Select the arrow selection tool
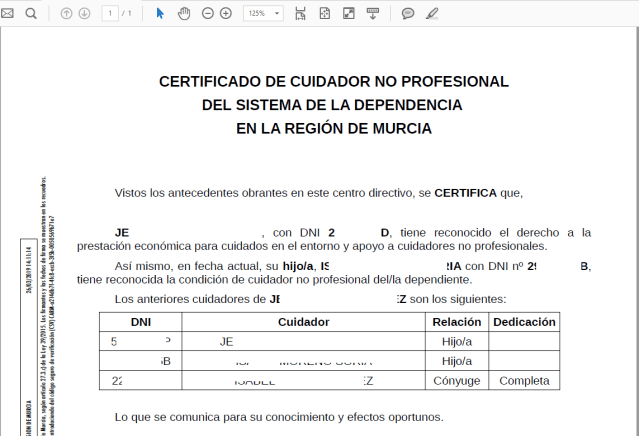Screen dimensions: 639x436 coord(160,13)
